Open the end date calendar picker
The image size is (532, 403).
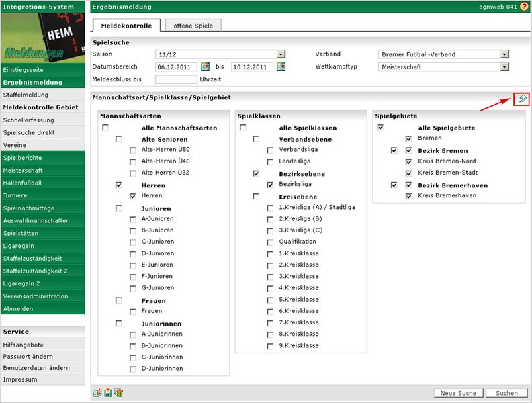point(281,66)
